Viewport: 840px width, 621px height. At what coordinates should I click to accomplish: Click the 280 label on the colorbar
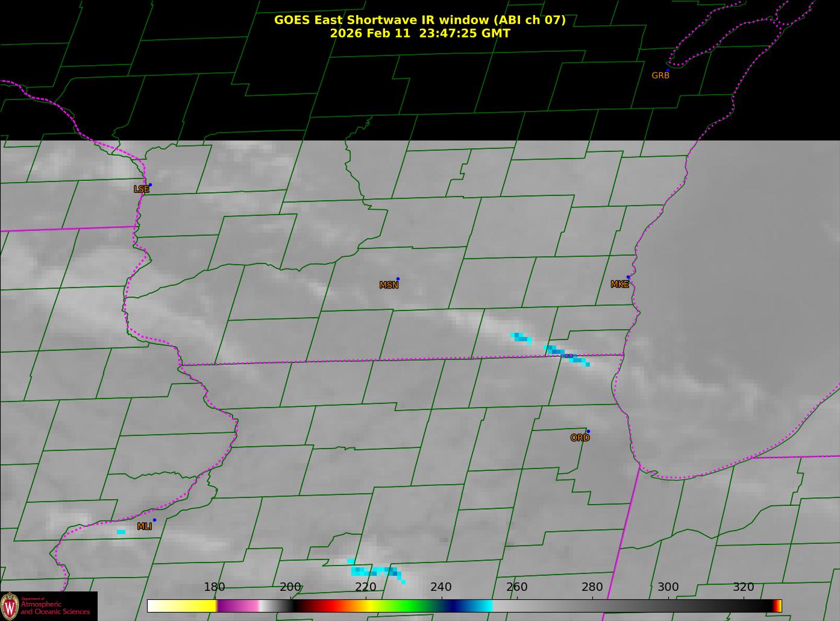pos(592,587)
